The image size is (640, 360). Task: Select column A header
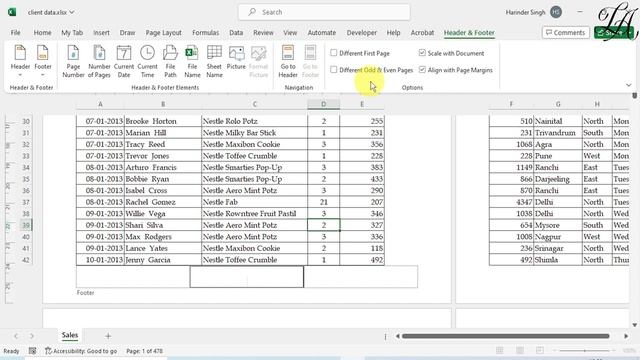[100, 104]
